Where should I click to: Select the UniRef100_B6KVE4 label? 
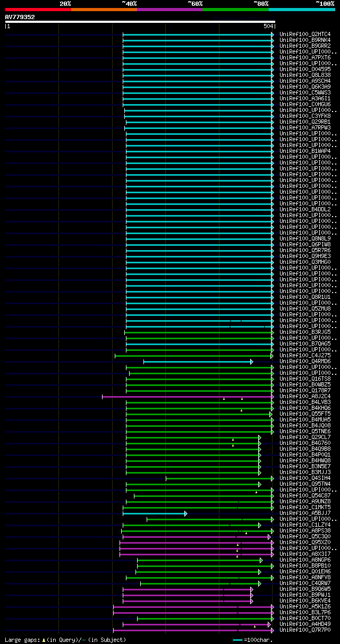(305, 600)
